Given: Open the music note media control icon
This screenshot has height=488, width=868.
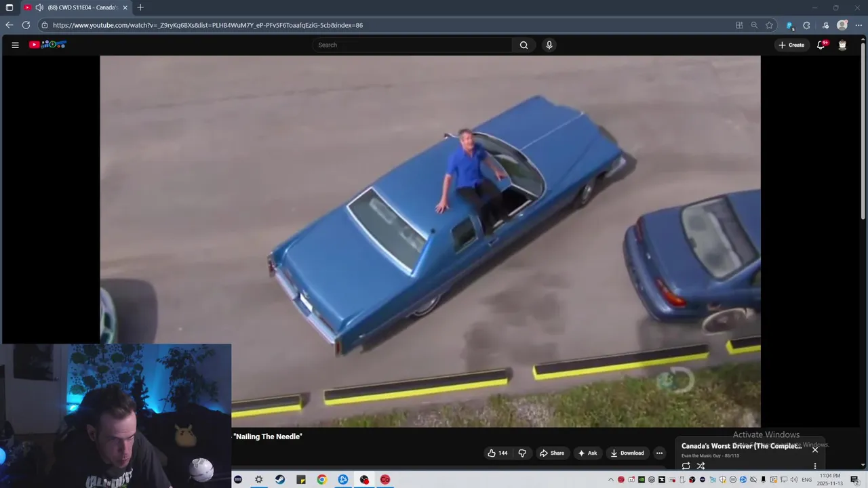Looking at the screenshot, I should (825, 25).
